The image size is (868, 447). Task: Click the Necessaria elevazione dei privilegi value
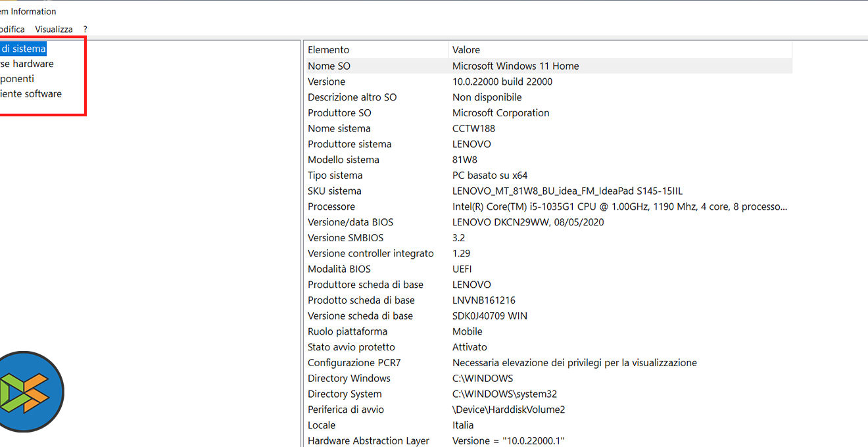point(575,363)
